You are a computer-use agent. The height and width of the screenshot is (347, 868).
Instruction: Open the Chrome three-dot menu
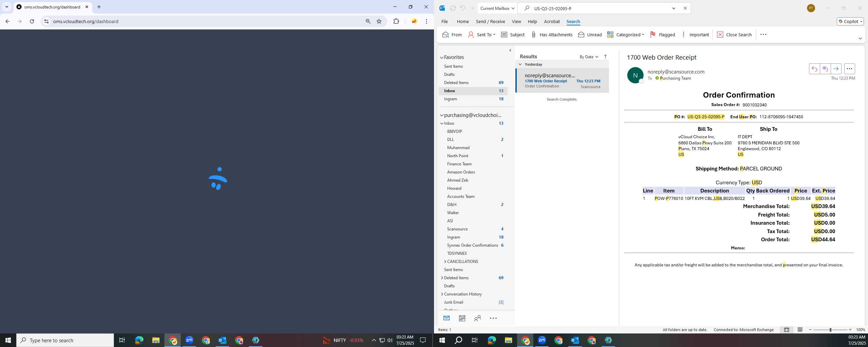point(427,21)
